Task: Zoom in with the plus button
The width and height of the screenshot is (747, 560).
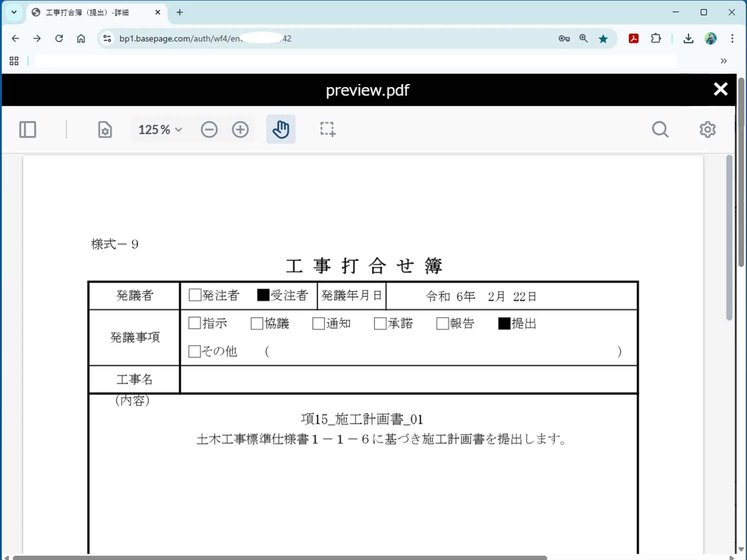Action: point(240,130)
